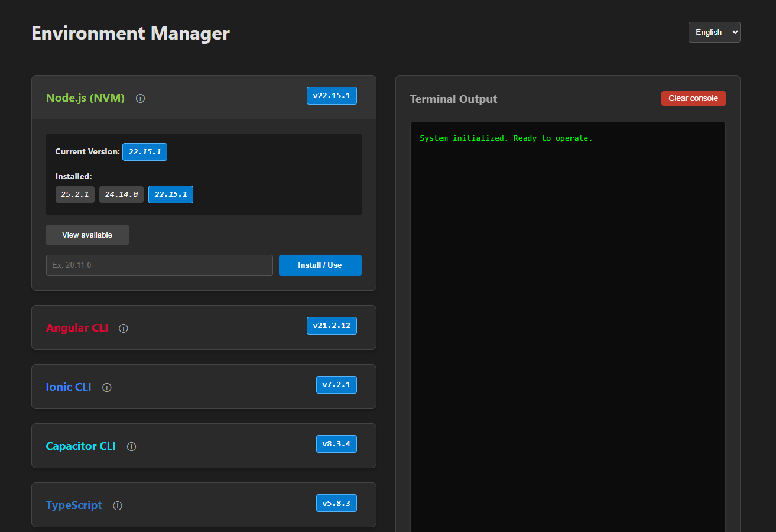View the Capacitor CLI info icon

pyautogui.click(x=131, y=446)
